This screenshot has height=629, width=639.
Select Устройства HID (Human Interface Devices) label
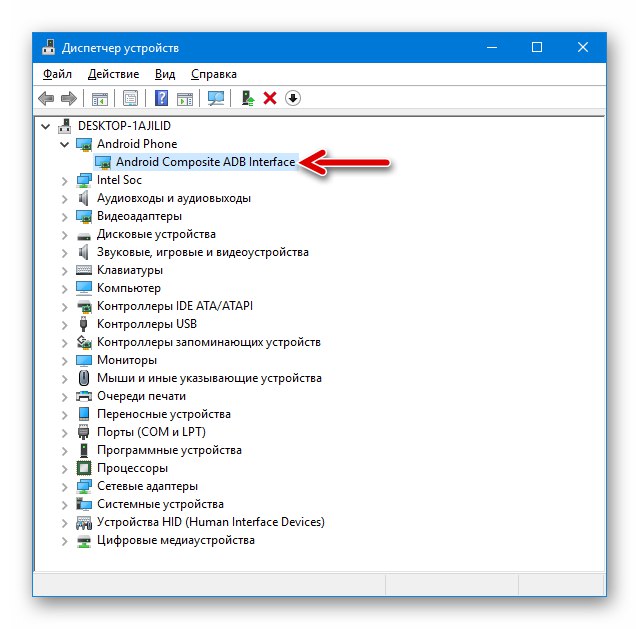[211, 522]
